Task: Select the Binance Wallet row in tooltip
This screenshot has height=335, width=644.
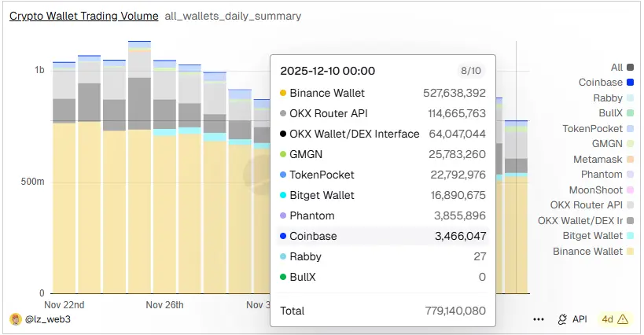Action: tap(382, 93)
